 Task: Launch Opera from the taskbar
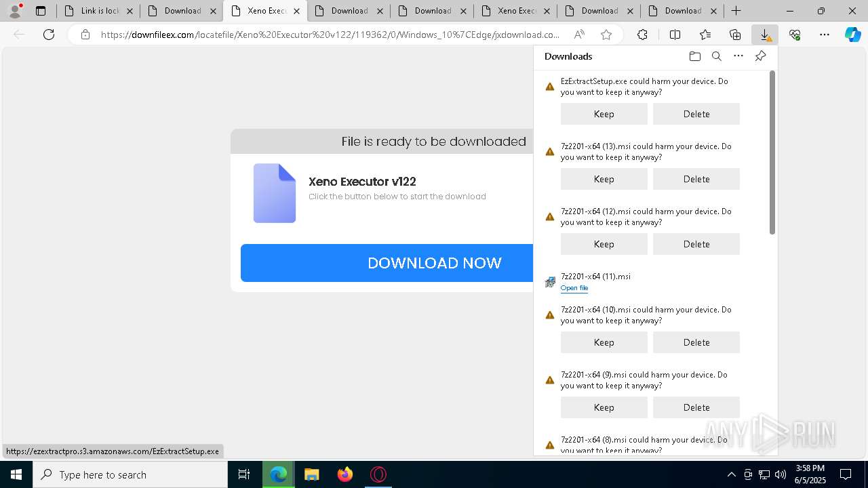click(378, 474)
